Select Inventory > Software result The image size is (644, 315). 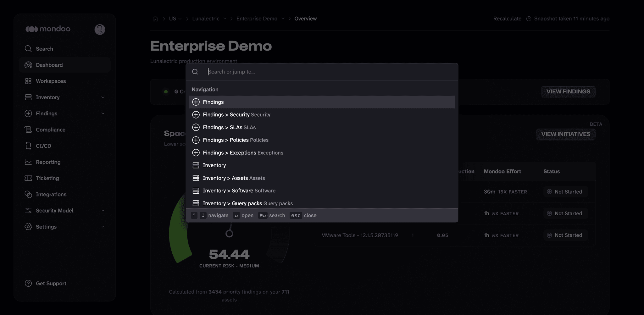click(322, 191)
